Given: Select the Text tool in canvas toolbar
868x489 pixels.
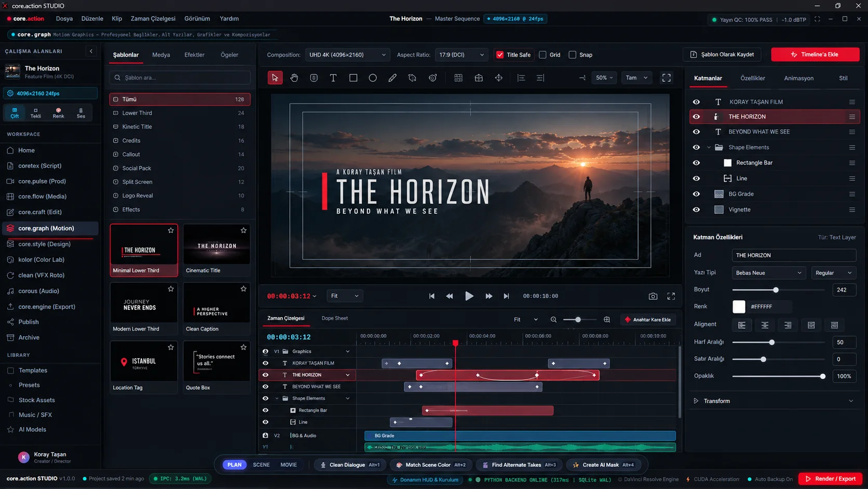Looking at the screenshot, I should [x=333, y=78].
